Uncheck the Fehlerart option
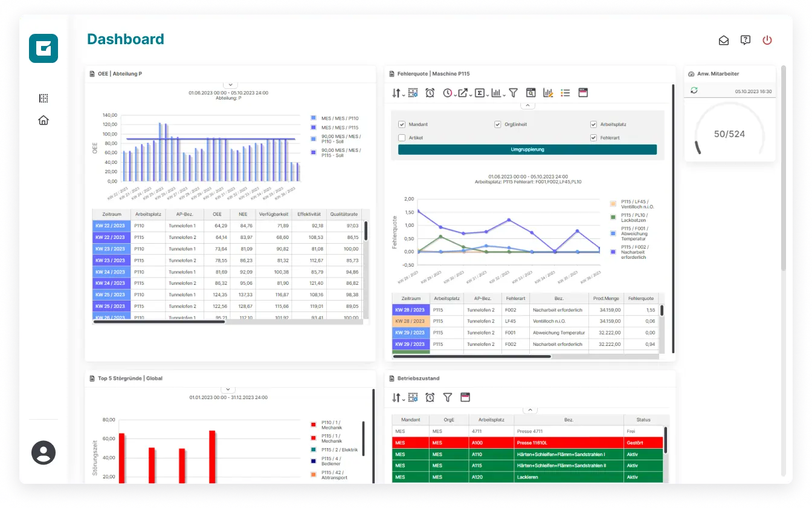 pos(593,137)
